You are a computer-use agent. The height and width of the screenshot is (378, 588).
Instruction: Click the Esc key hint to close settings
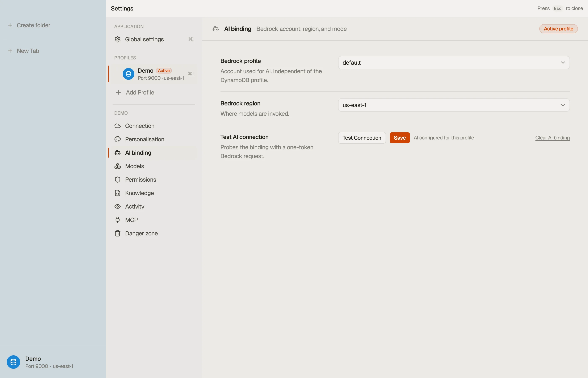click(558, 8)
